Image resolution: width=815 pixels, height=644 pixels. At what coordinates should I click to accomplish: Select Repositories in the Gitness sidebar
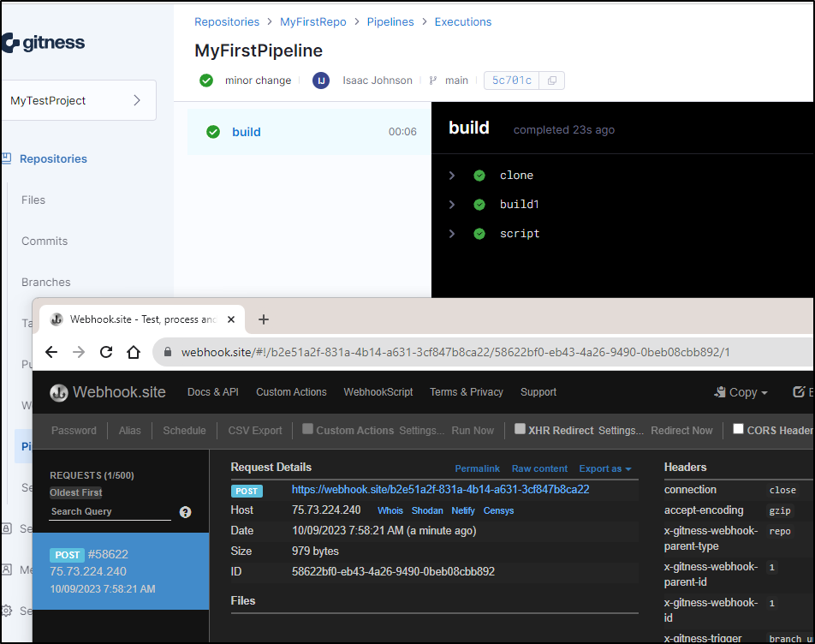point(54,159)
